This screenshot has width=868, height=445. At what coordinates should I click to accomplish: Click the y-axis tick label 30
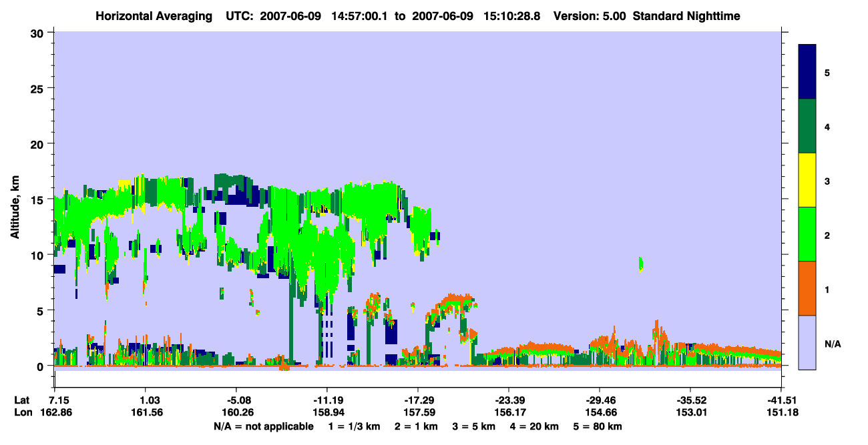(39, 32)
